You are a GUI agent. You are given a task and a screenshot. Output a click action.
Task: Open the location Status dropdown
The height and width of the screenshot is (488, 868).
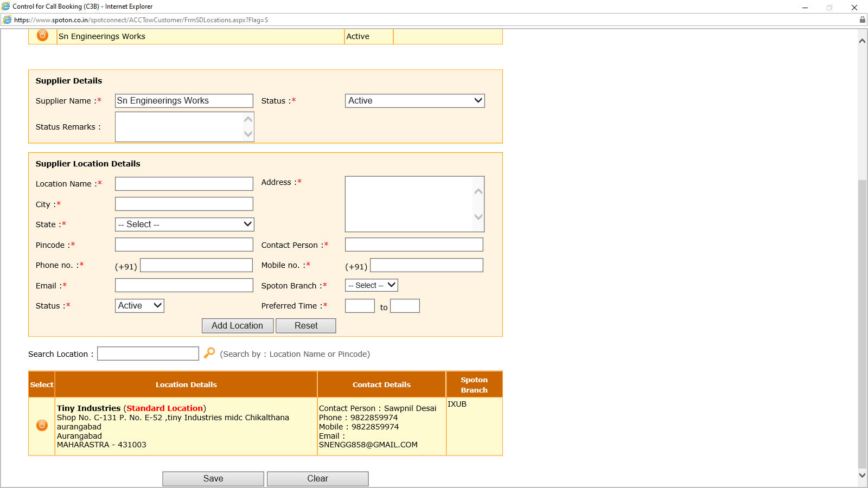coord(139,306)
